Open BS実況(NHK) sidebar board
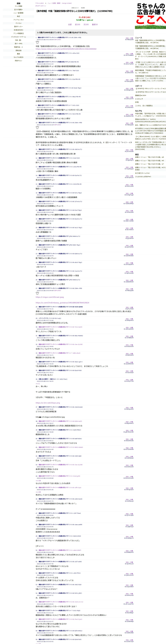 (18, 30)
